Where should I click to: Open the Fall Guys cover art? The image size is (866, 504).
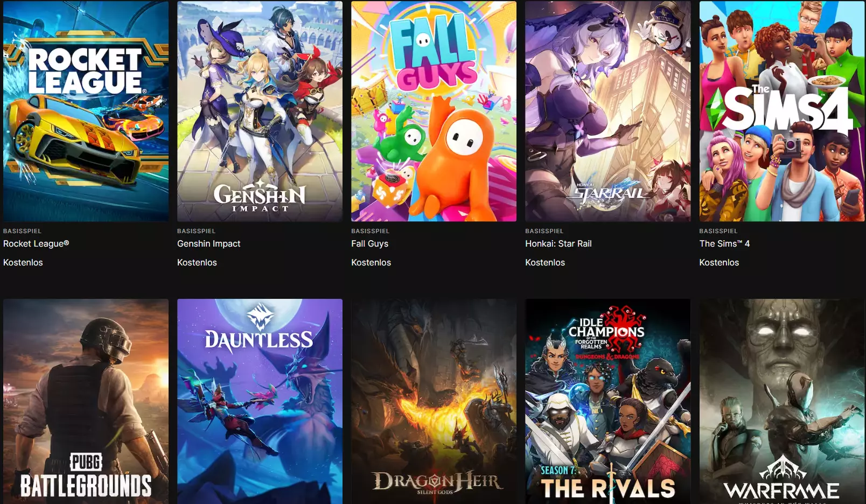(x=434, y=111)
